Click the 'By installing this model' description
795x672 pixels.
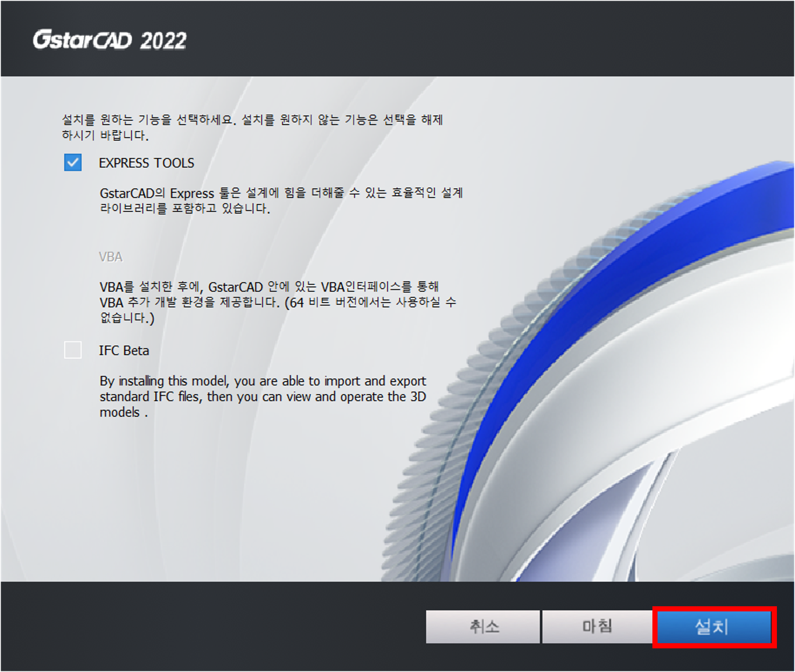pyautogui.click(x=263, y=396)
